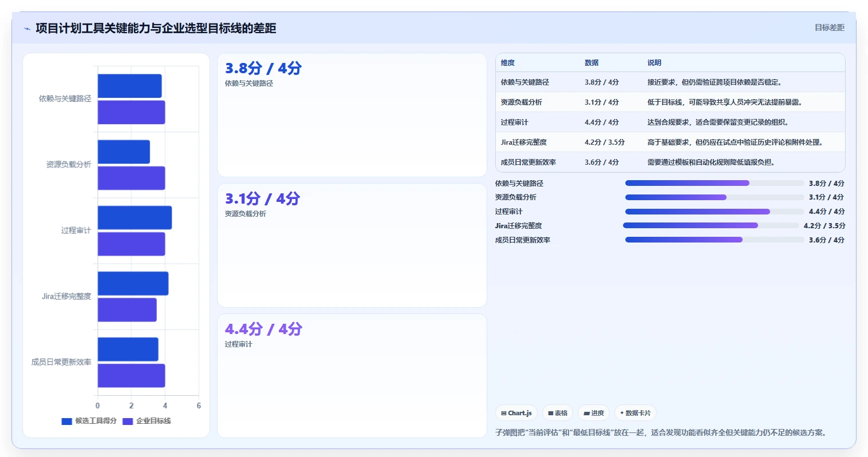This screenshot has height=457, width=868.
Task: Click the note 需要通过模板和自动化规则降低填报负担。
Action: pos(711,162)
